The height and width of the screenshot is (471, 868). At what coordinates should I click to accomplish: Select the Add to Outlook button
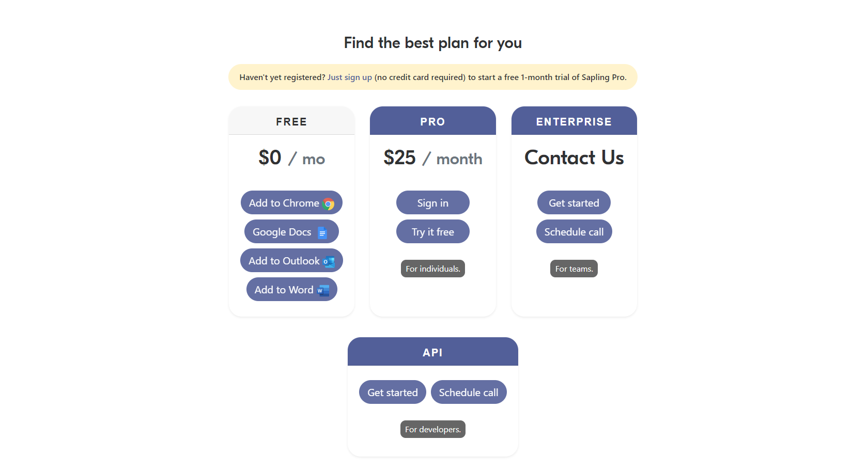(x=291, y=260)
